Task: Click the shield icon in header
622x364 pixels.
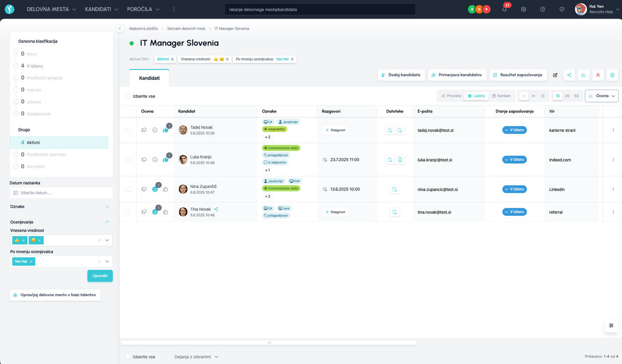Action: (x=562, y=9)
